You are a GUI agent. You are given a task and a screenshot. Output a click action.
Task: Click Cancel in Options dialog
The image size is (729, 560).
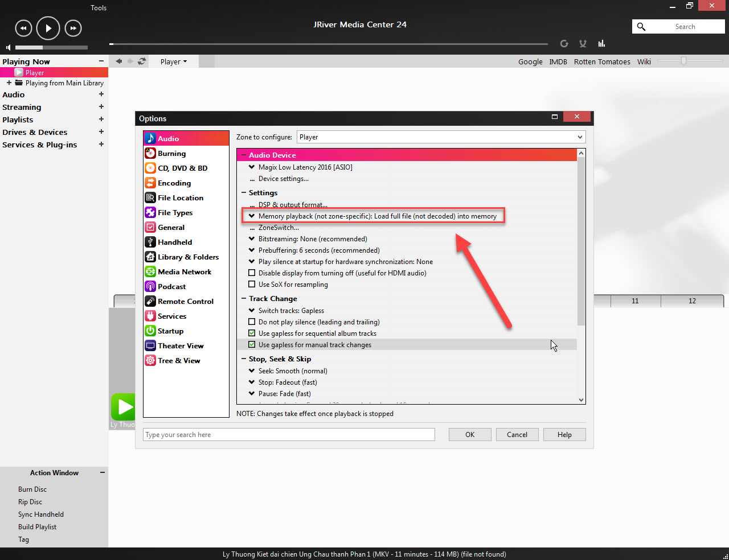[x=517, y=435]
